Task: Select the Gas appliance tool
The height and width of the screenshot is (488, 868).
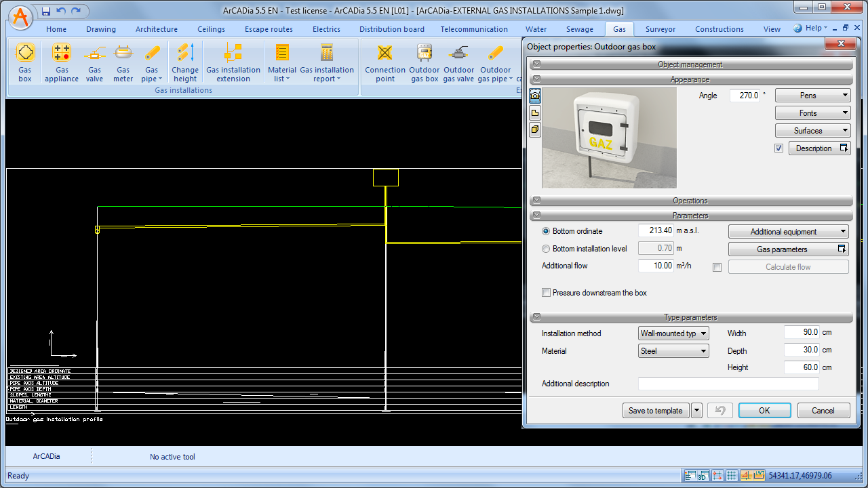Action: point(62,53)
